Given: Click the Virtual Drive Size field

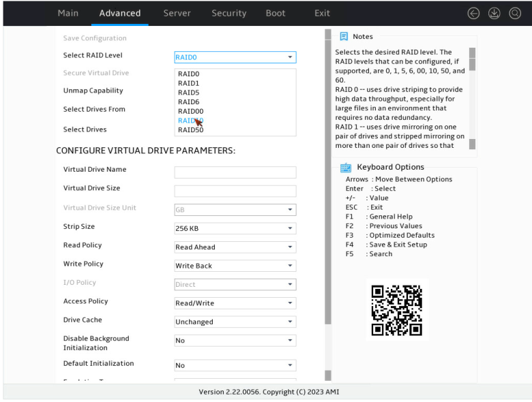Looking at the screenshot, I should [235, 191].
